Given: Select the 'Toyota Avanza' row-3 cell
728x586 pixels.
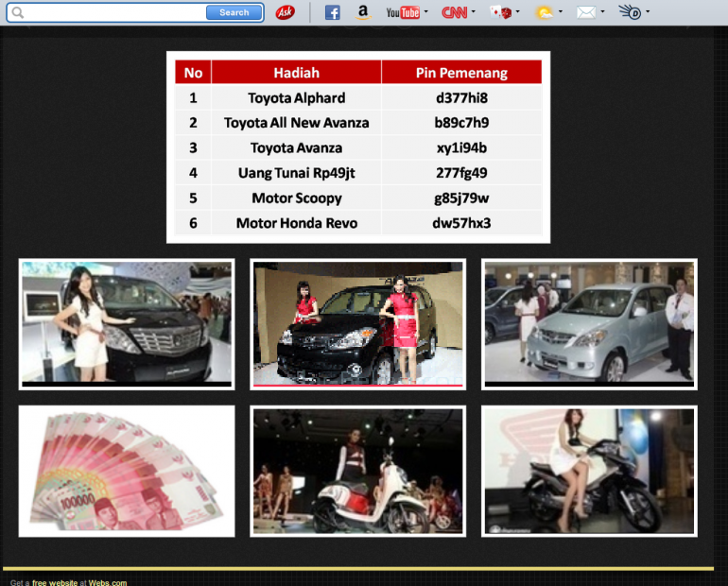Looking at the screenshot, I should [296, 148].
